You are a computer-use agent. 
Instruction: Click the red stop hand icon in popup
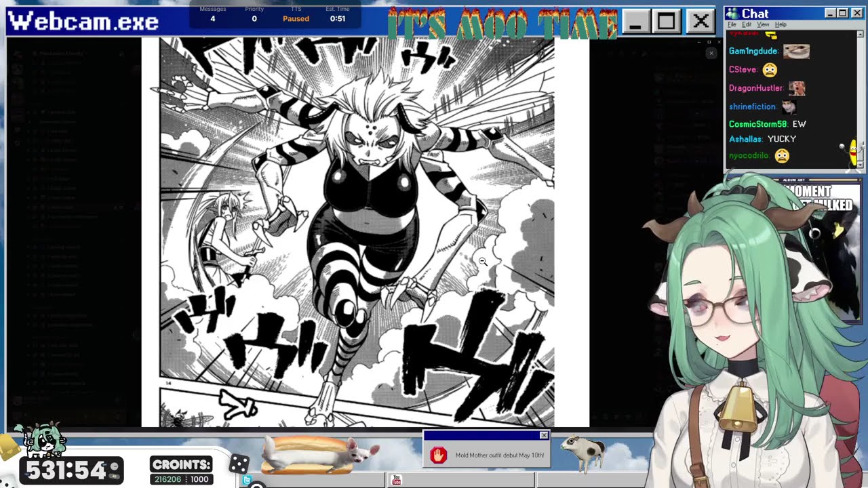pyautogui.click(x=438, y=455)
